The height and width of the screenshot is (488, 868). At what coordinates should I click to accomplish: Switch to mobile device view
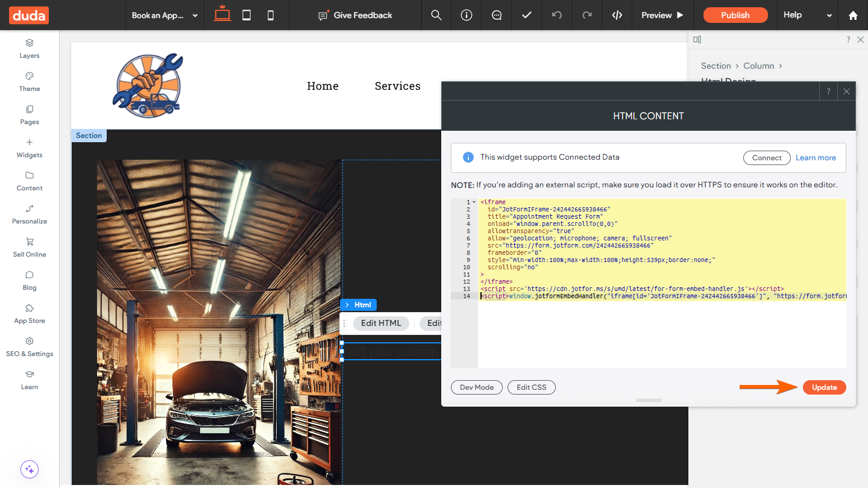pos(271,15)
